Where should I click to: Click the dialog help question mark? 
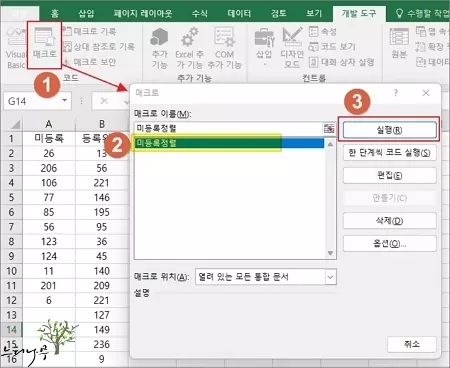395,93
